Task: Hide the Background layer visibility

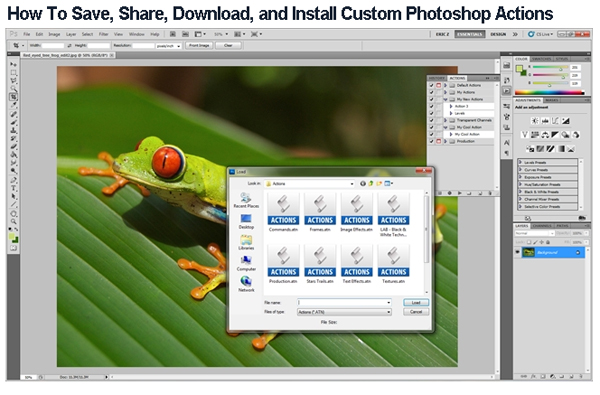Action: [x=518, y=252]
